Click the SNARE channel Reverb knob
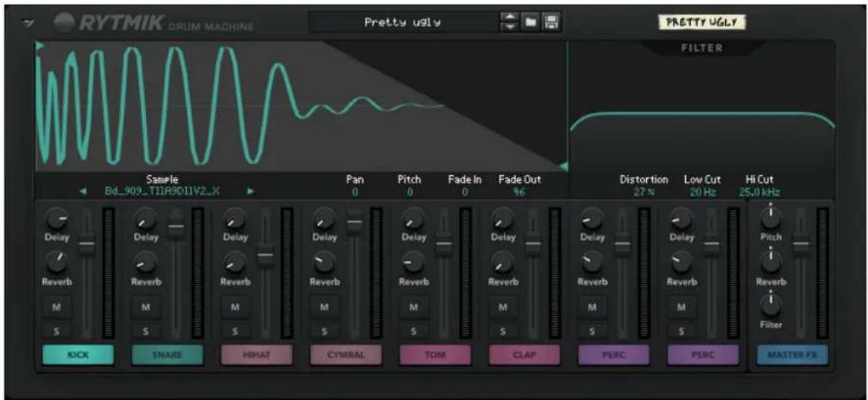The image size is (868, 400). [x=146, y=261]
